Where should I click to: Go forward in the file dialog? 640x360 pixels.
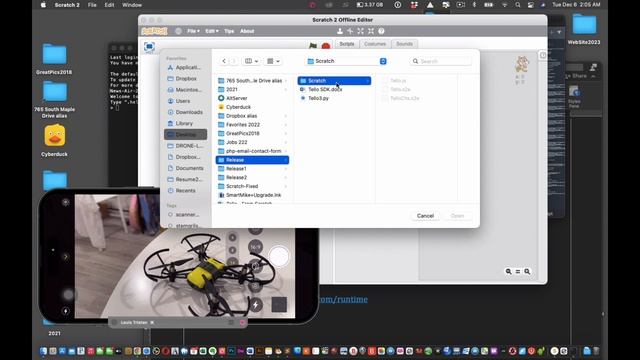point(234,61)
